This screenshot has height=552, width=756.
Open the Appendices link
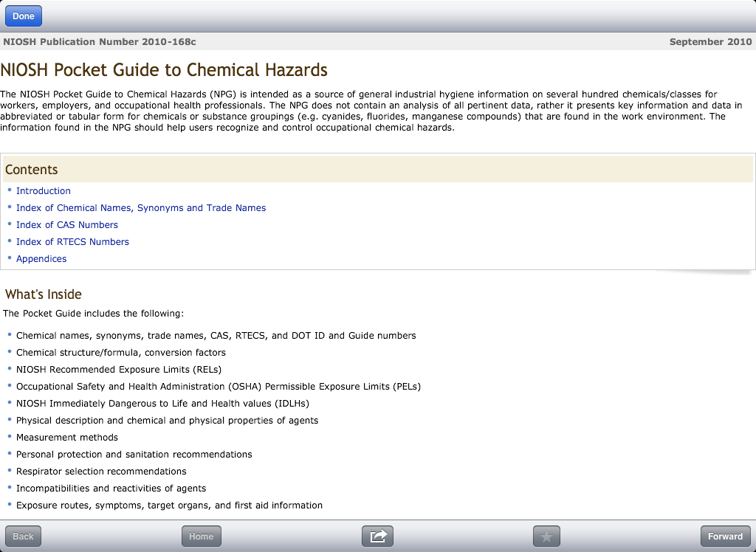tap(41, 259)
